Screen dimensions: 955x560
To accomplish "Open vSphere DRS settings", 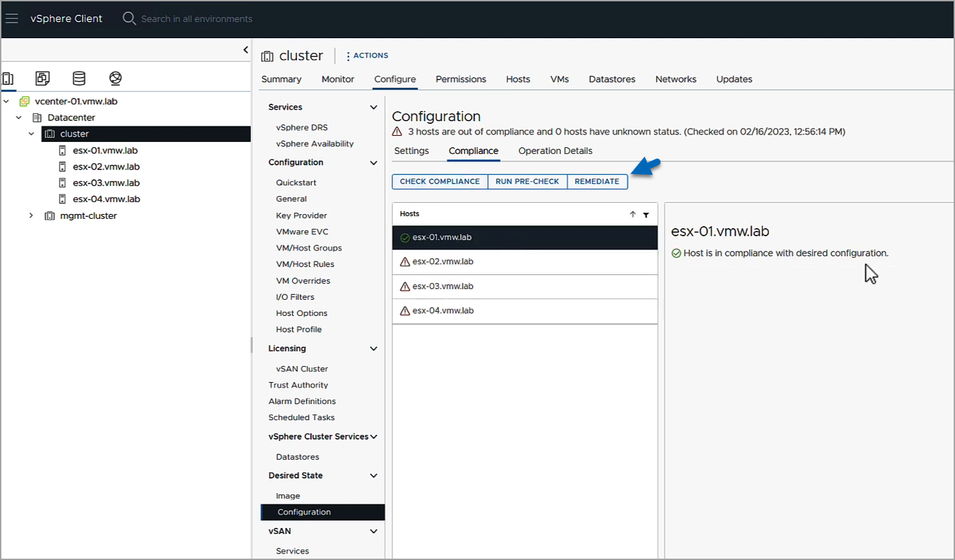I will pos(302,127).
